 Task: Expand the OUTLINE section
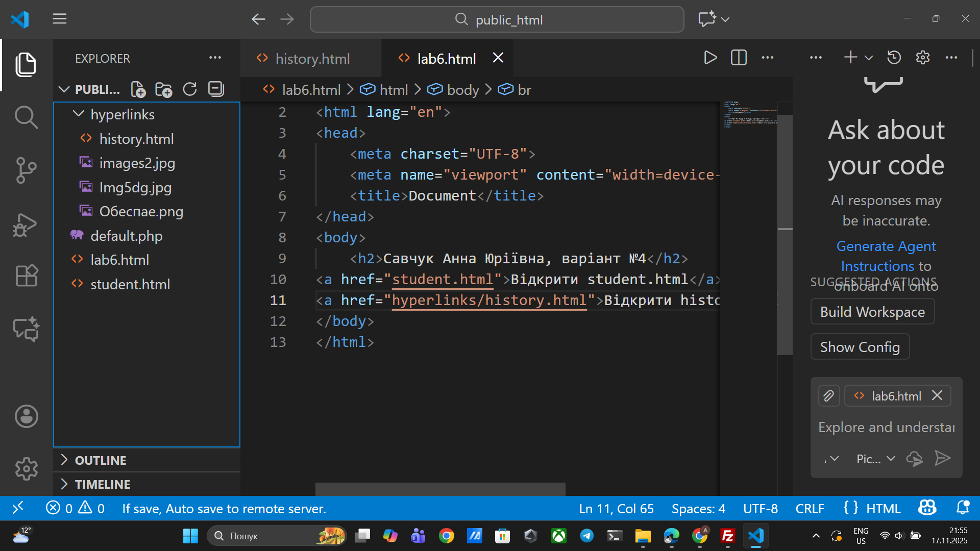click(101, 460)
